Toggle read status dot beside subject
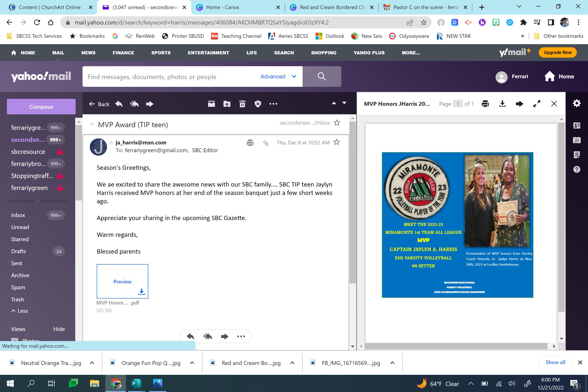588x392 pixels. coord(92,124)
